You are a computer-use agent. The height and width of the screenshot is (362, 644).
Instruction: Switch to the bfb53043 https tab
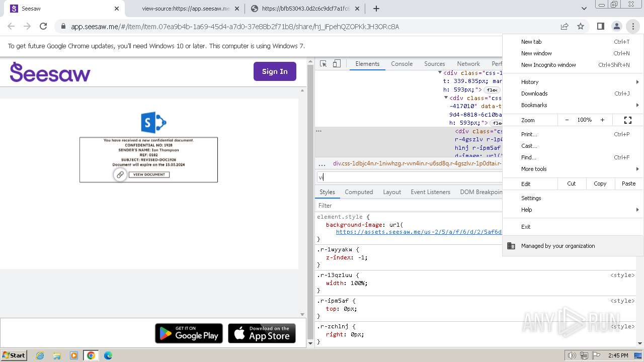coord(305,9)
